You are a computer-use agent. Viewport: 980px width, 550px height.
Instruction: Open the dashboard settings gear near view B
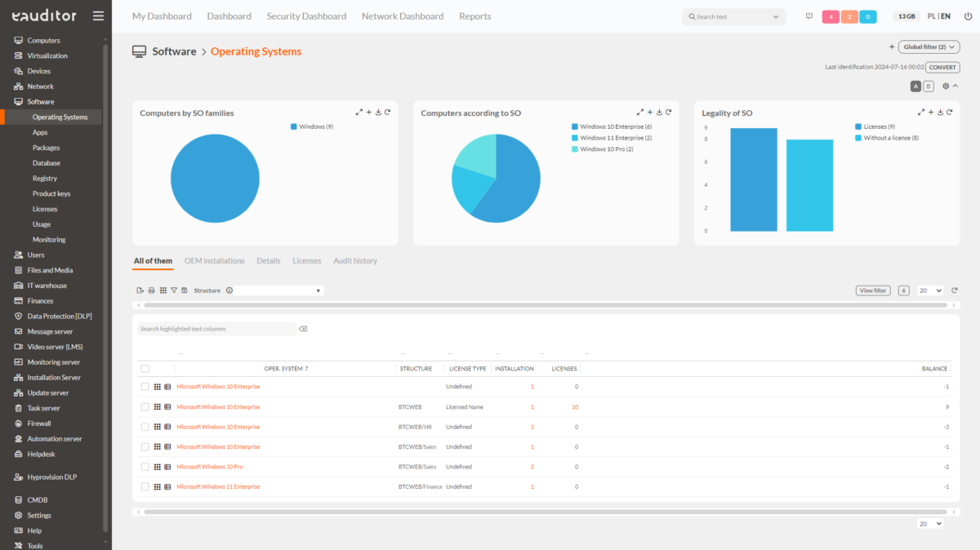click(x=945, y=86)
